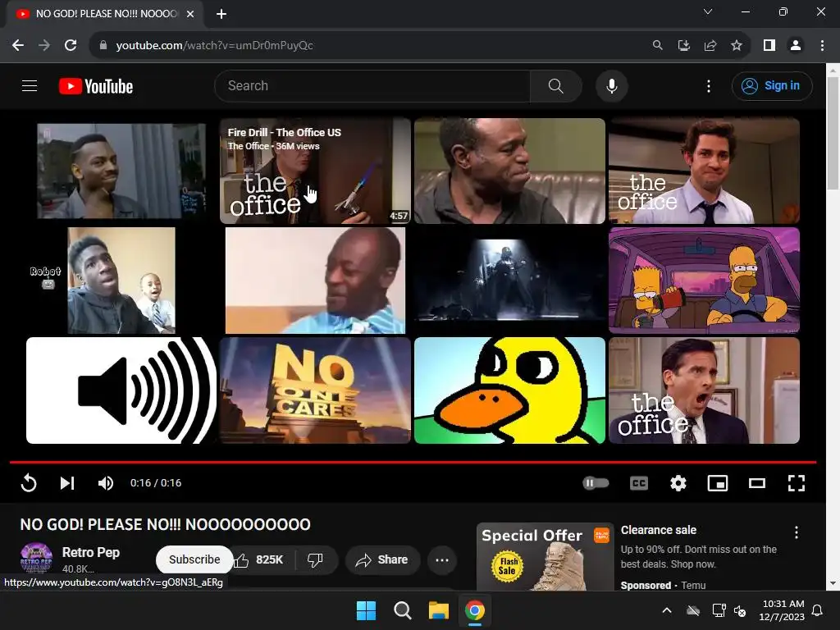Image resolution: width=840 pixels, height=630 pixels.
Task: Click the Sign in button
Action: pyautogui.click(x=772, y=85)
